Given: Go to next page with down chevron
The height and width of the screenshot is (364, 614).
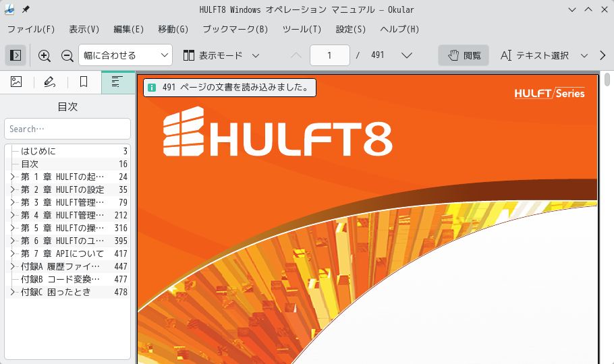Looking at the screenshot, I should pyautogui.click(x=407, y=55).
